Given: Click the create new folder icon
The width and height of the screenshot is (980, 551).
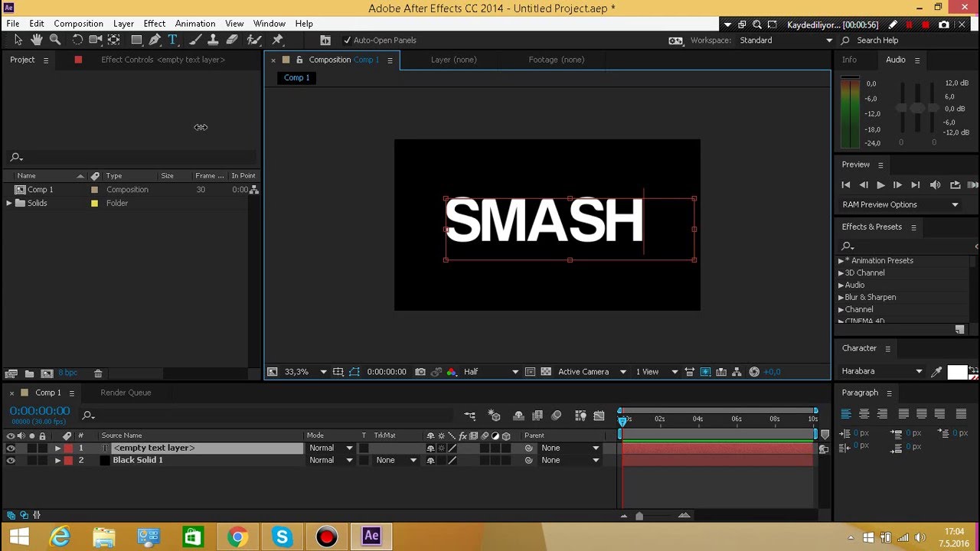Looking at the screenshot, I should tap(29, 373).
